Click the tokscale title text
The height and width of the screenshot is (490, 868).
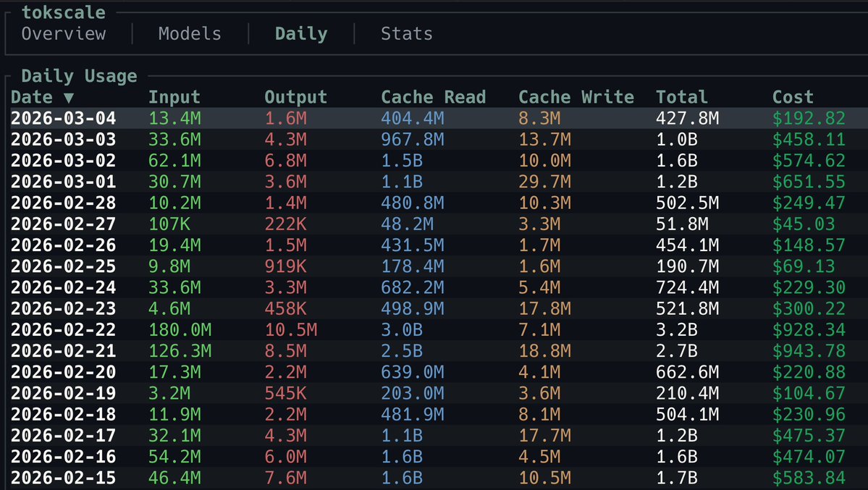pos(64,12)
